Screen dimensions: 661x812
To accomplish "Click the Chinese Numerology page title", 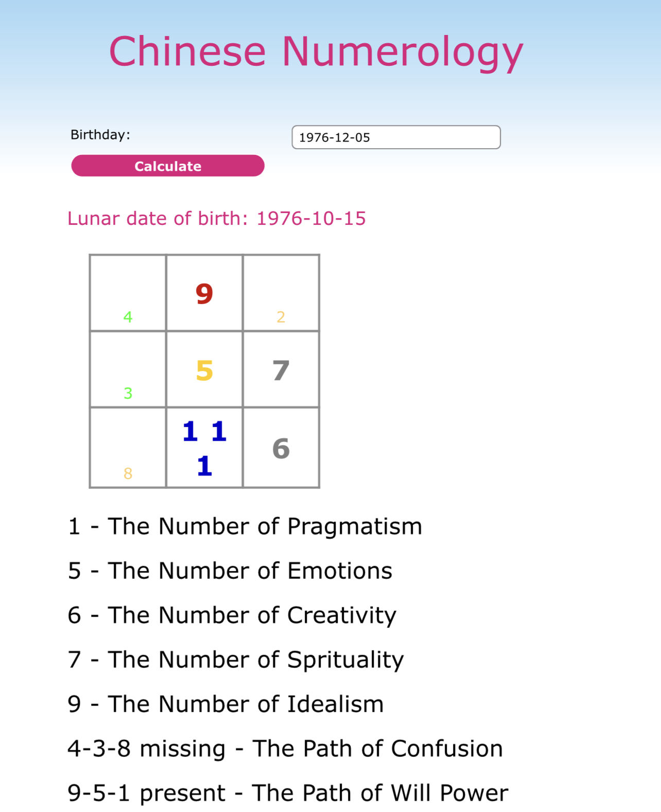I will coord(316,51).
